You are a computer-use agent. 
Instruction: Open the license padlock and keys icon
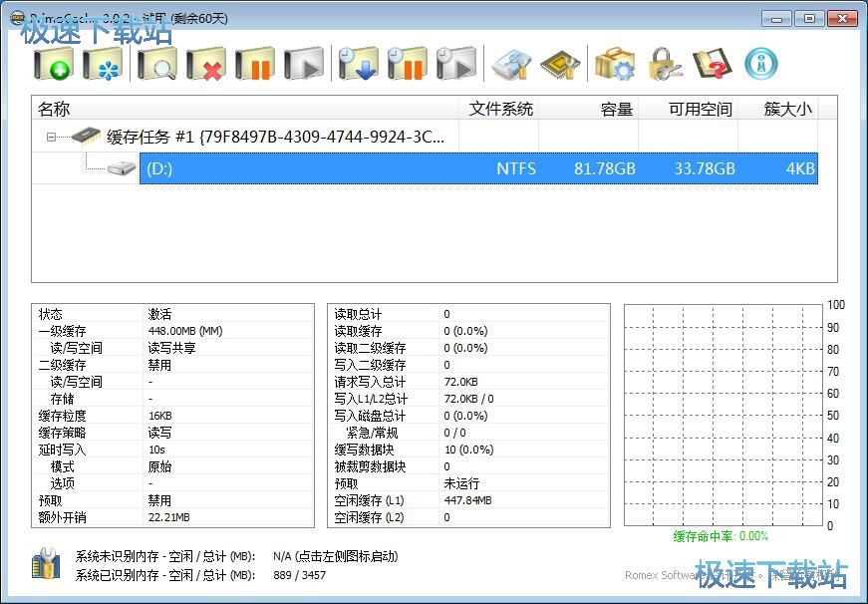pyautogui.click(x=664, y=65)
